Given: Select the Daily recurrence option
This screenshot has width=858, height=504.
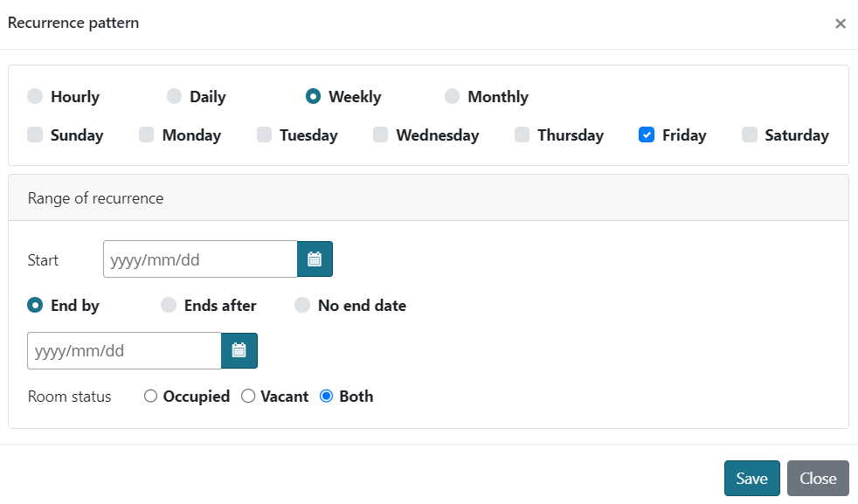Looking at the screenshot, I should [x=174, y=96].
